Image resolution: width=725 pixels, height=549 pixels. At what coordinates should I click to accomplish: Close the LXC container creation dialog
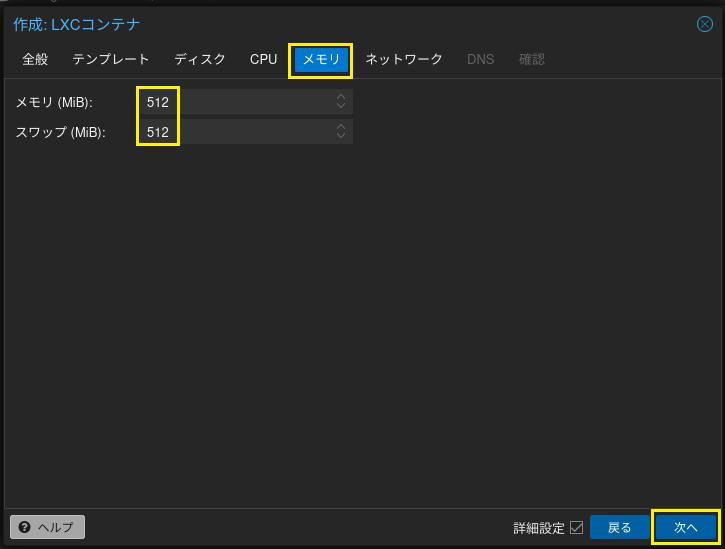705,24
